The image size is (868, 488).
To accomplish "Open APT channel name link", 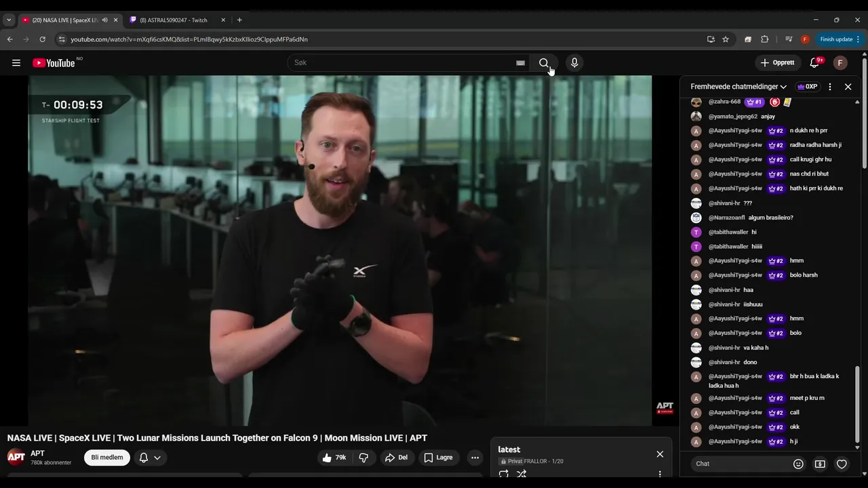I will click(x=37, y=453).
